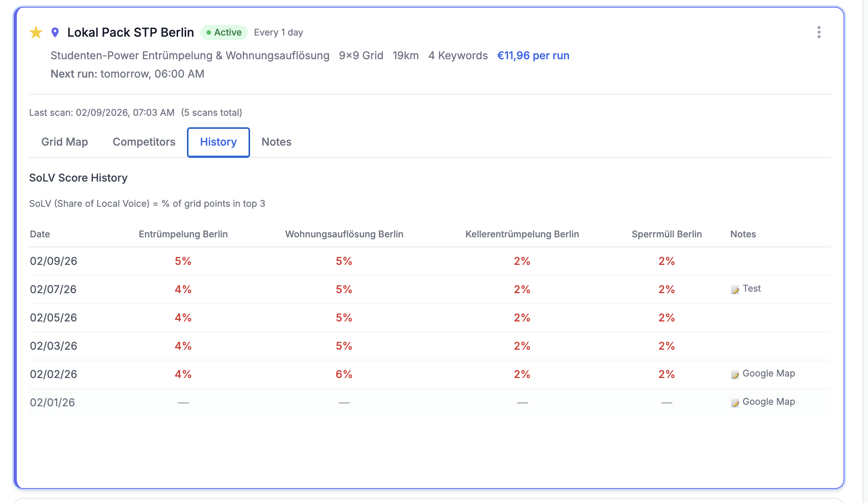Open the Test note on 02/07/26
This screenshot has height=503, width=868.
coord(751,289)
